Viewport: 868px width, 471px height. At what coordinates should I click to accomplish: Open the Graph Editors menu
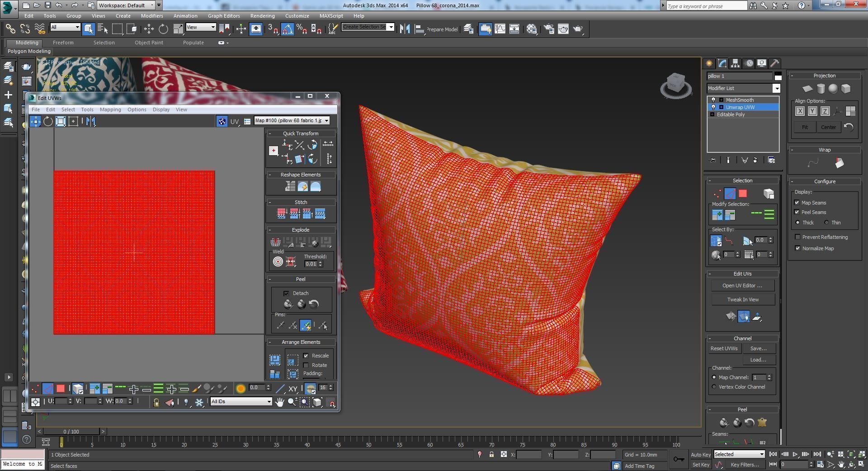pyautogui.click(x=224, y=16)
